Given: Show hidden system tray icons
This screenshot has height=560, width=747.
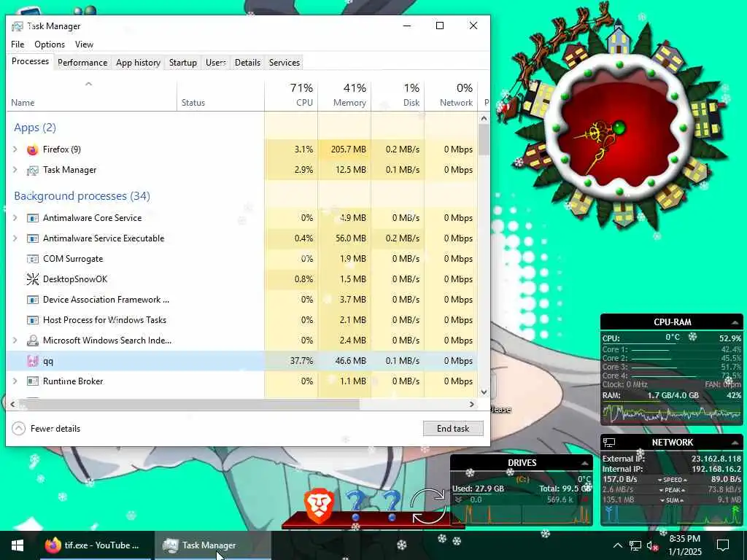Looking at the screenshot, I should pos(617,545).
